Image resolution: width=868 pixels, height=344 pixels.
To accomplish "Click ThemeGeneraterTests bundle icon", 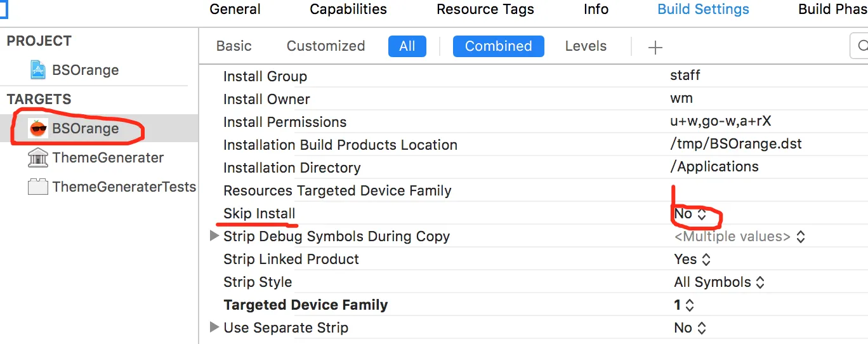I will (38, 187).
